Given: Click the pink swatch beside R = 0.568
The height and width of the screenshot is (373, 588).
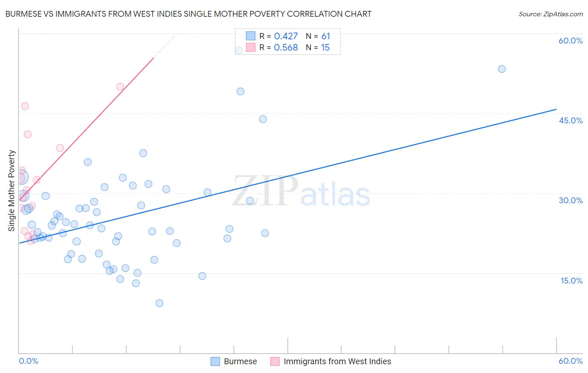Looking at the screenshot, I should pyautogui.click(x=251, y=47).
